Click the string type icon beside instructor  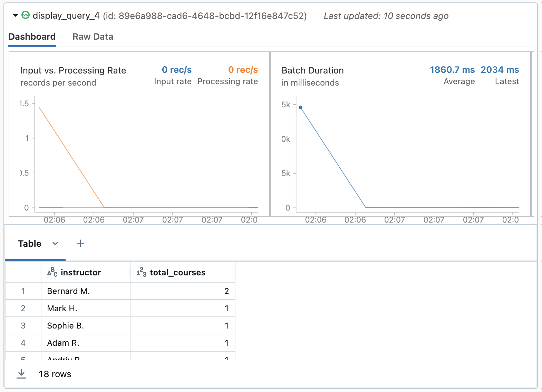(x=52, y=272)
